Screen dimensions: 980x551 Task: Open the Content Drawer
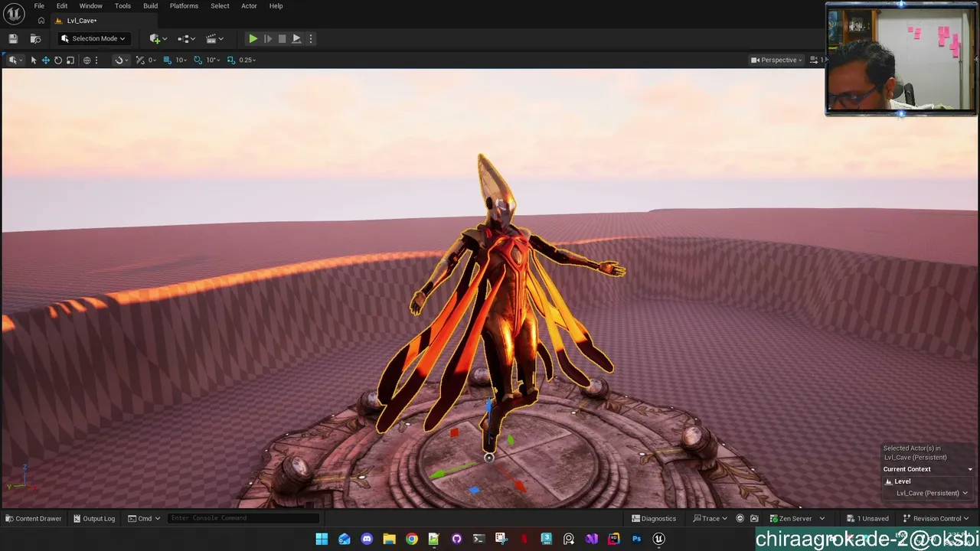click(34, 518)
